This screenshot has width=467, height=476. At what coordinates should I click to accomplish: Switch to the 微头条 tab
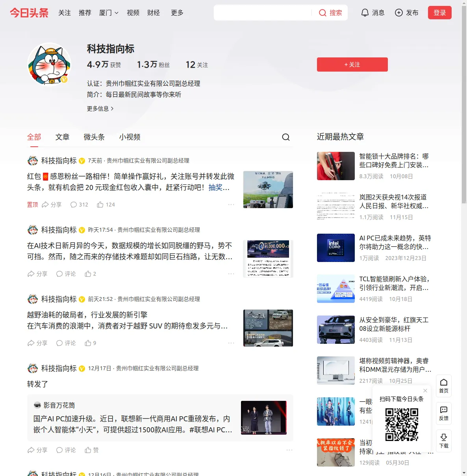pyautogui.click(x=95, y=137)
